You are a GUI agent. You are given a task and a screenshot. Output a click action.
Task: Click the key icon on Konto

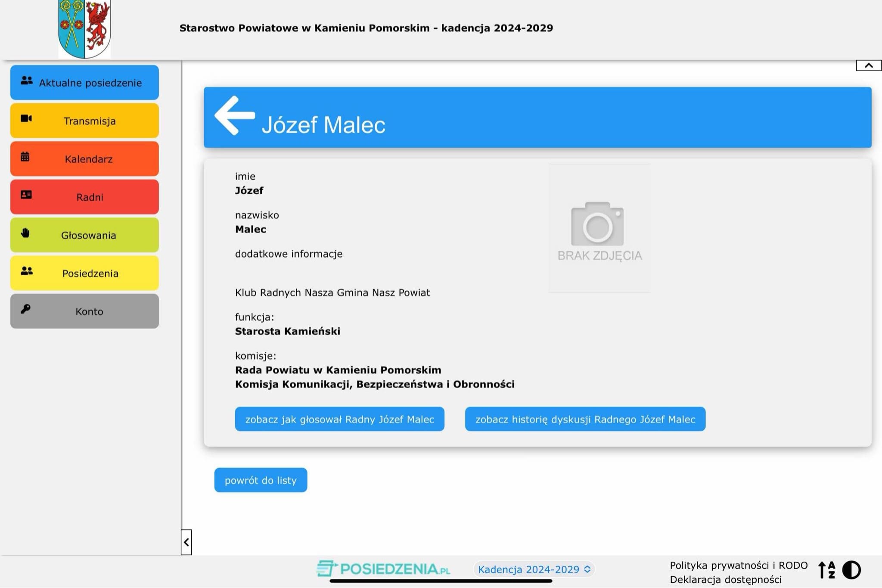[25, 309]
